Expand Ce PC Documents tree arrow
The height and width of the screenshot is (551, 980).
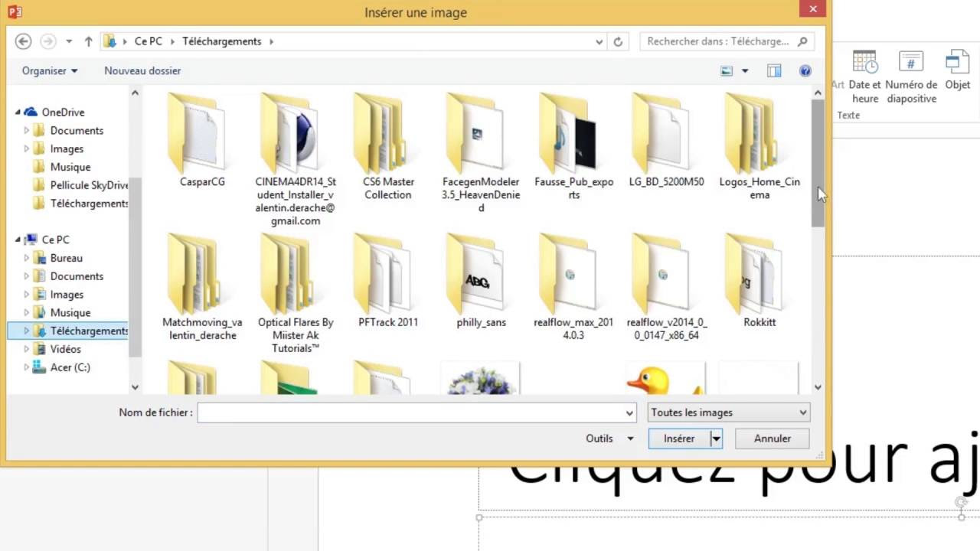click(x=27, y=276)
